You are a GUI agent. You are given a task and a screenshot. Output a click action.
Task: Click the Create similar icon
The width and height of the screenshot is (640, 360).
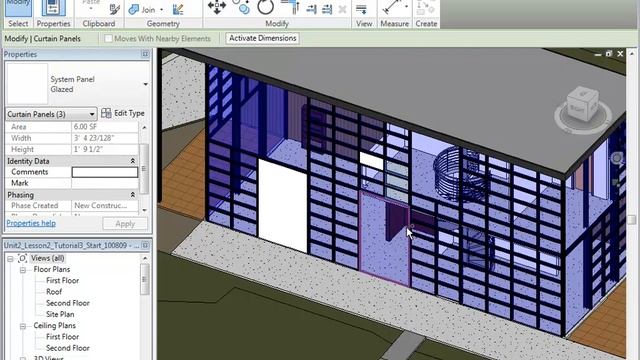(x=425, y=7)
